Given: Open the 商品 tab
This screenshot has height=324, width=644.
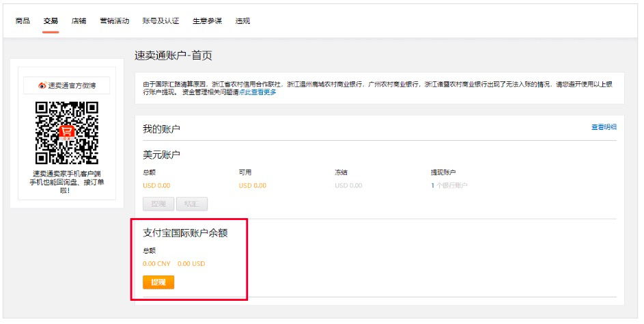Looking at the screenshot, I should click(x=23, y=21).
